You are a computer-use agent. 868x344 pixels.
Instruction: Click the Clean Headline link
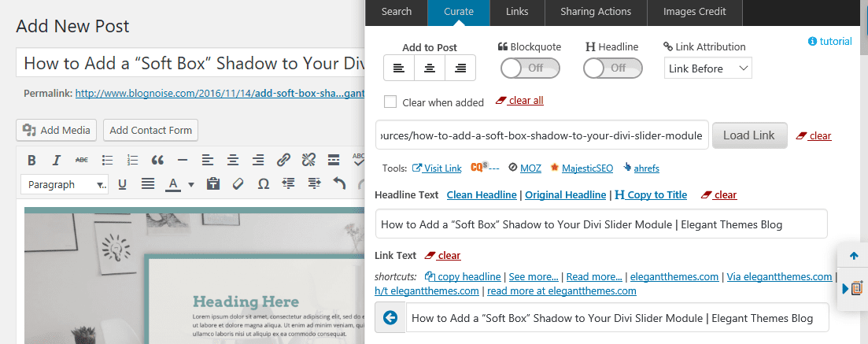481,195
